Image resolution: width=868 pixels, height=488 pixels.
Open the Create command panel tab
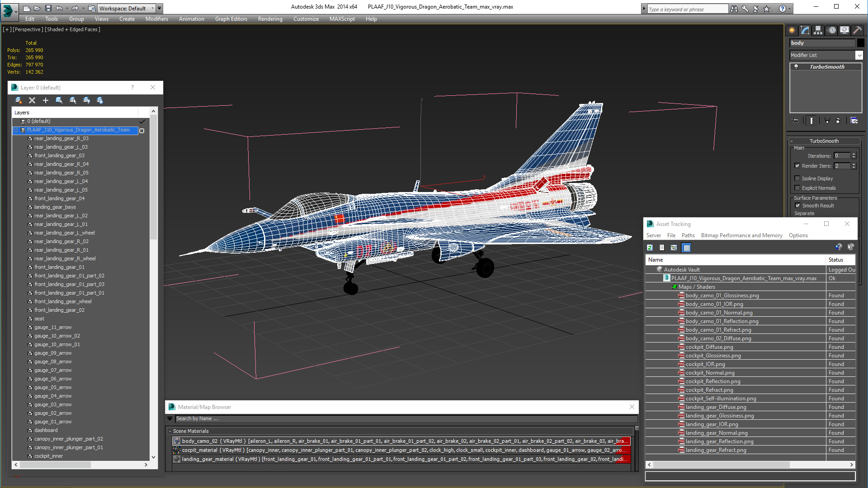click(792, 30)
